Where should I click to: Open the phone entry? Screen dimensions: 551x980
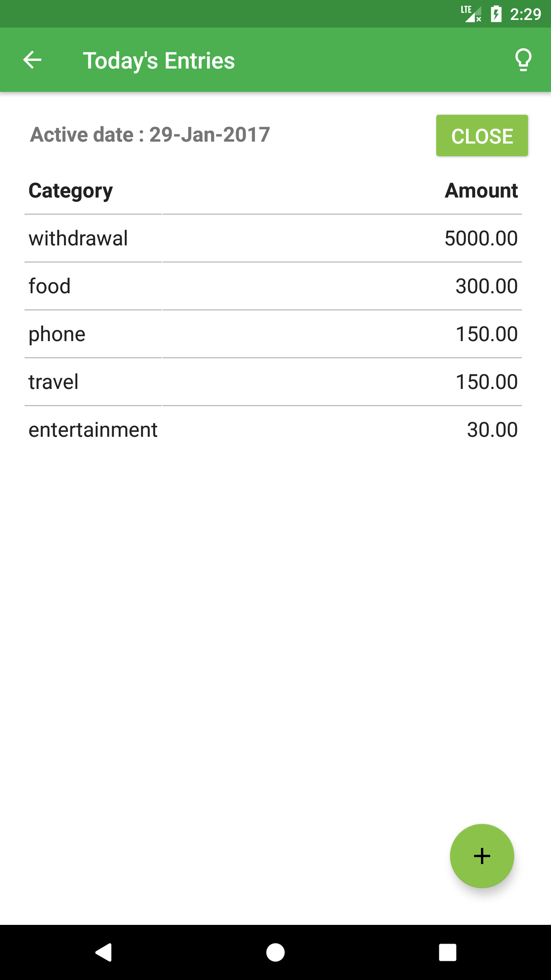click(x=273, y=334)
